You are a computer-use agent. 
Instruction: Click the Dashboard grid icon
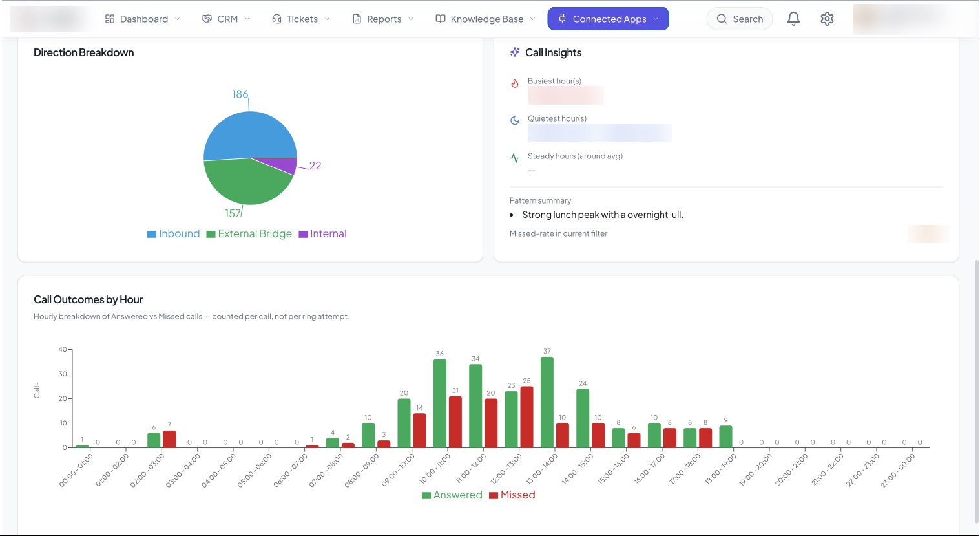[x=110, y=19]
